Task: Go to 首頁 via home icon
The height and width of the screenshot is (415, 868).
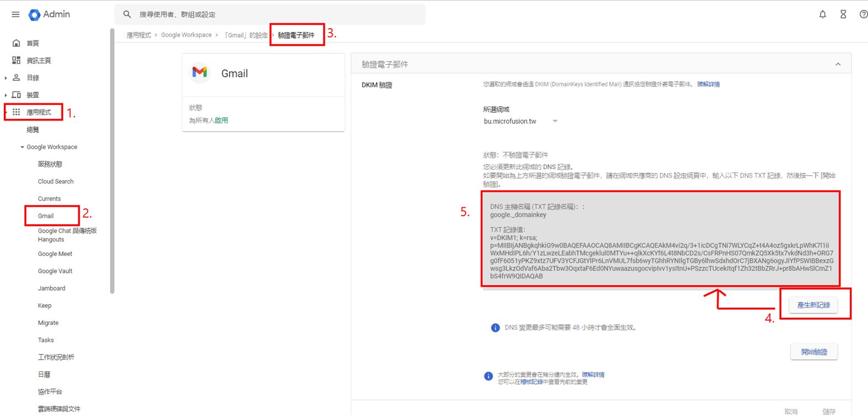Action: [x=17, y=43]
